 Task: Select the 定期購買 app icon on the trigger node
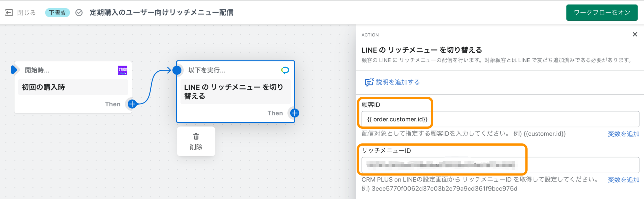(x=123, y=70)
